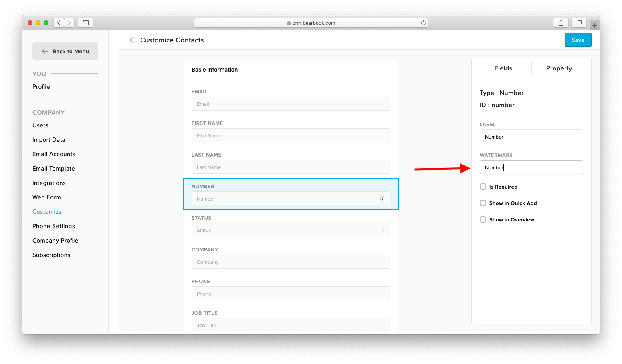622x364 pixels.
Task: Open Company Profile page
Action: coord(55,241)
